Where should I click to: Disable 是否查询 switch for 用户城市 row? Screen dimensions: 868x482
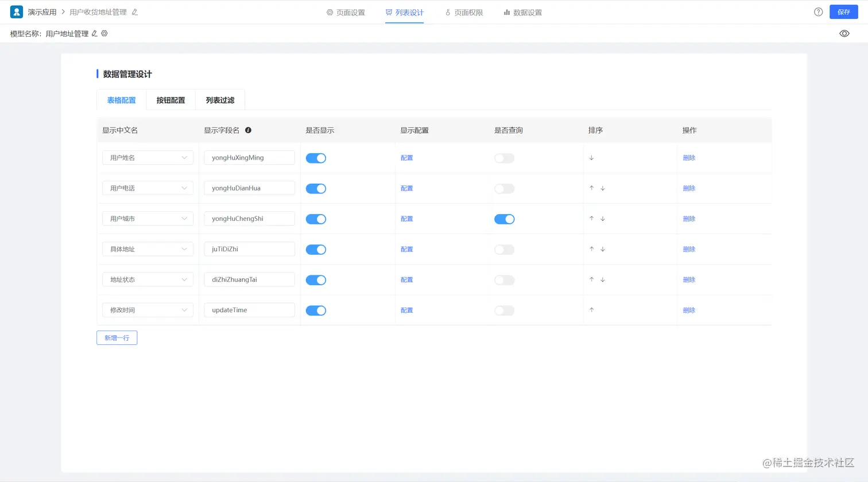[505, 219]
